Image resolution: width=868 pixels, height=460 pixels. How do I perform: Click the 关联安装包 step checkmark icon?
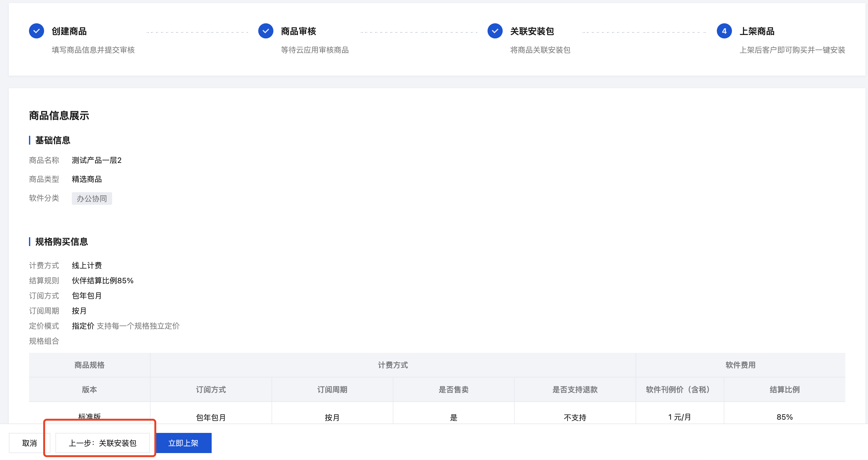495,31
